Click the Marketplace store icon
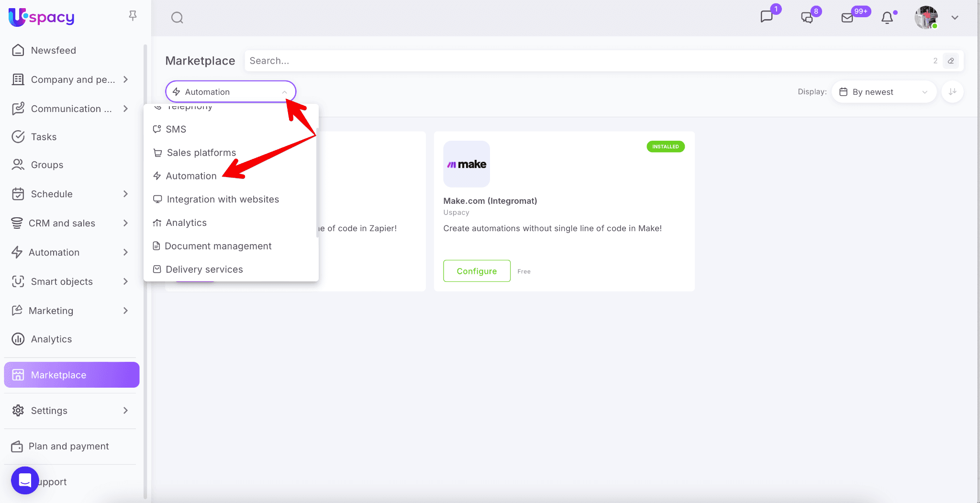 click(18, 375)
